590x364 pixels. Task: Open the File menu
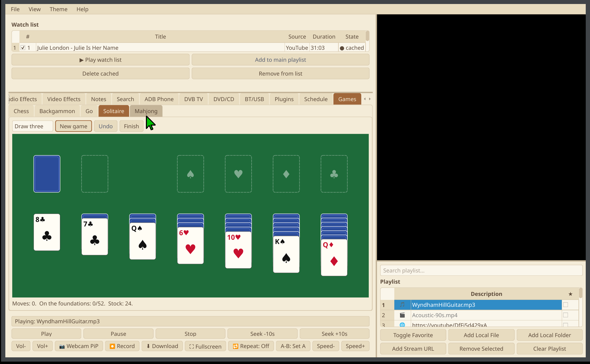[15, 9]
